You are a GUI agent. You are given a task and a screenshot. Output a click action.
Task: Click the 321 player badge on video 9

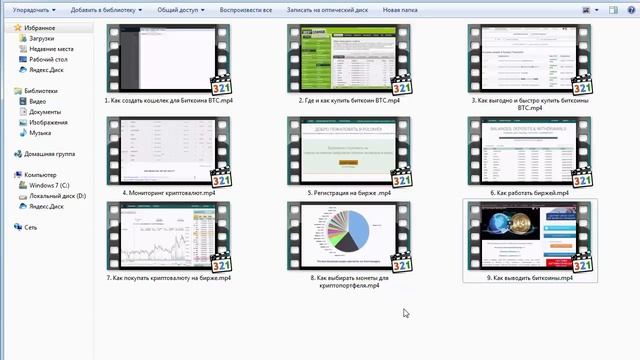click(x=582, y=262)
